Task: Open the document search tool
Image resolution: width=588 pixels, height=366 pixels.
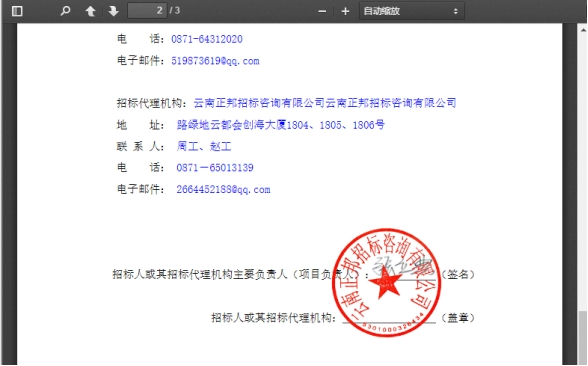Action: (x=65, y=11)
